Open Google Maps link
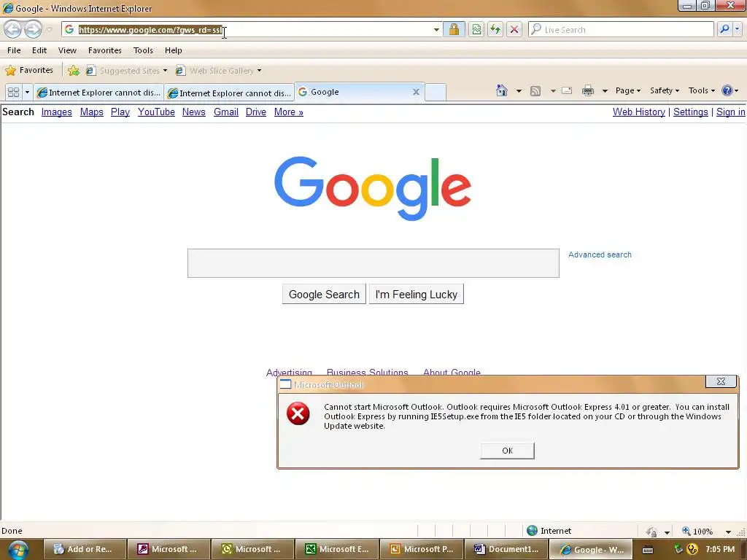Viewport: 747px width, 560px height. (x=91, y=112)
